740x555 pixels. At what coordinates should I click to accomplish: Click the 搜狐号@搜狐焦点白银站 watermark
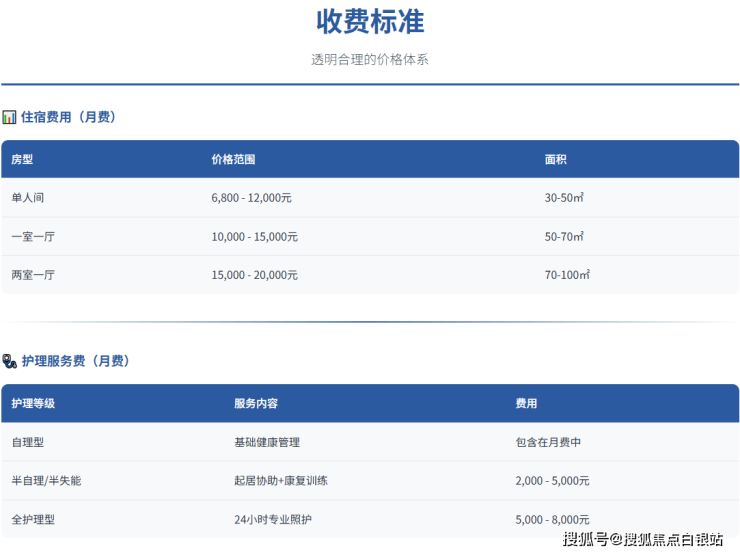(642, 541)
